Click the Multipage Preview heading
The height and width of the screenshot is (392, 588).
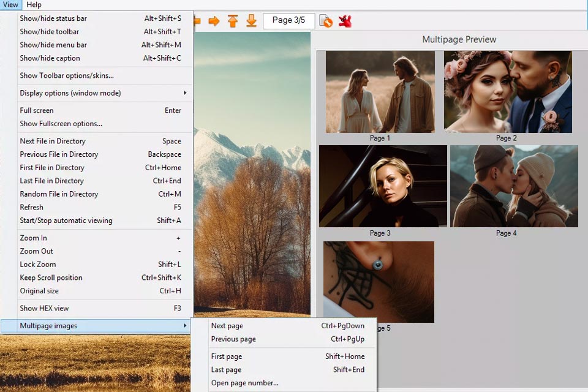459,39
